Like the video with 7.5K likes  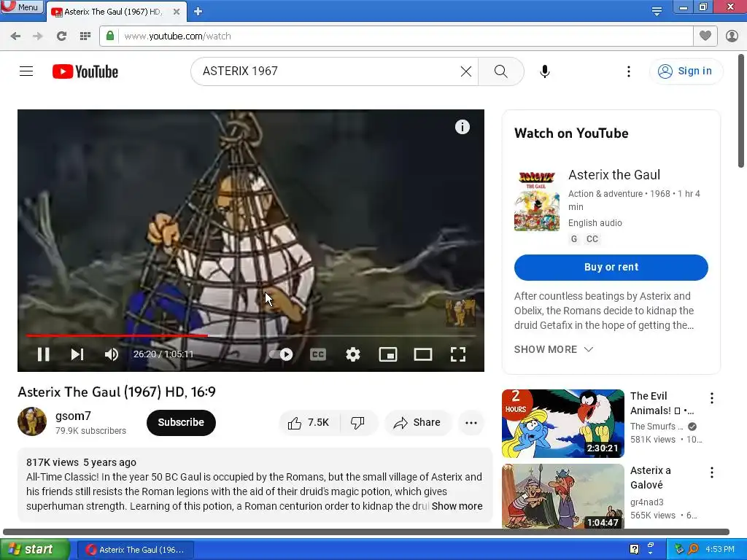pyautogui.click(x=309, y=422)
